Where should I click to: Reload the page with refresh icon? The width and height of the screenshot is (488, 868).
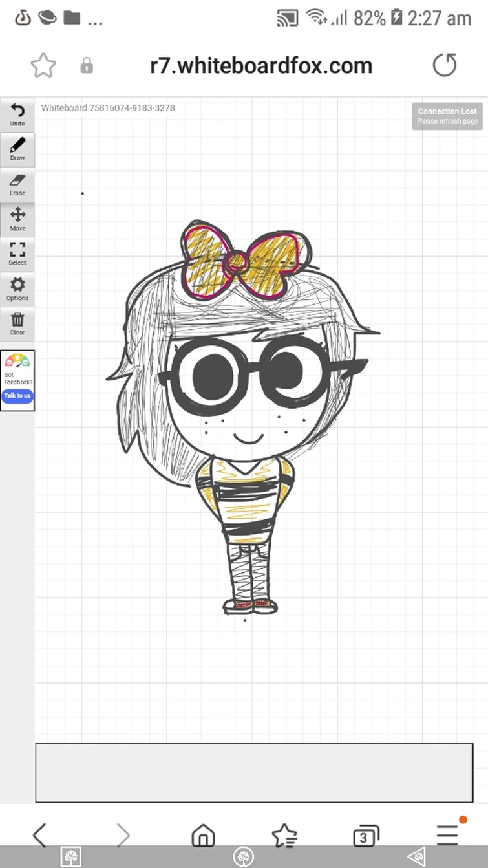coord(445,65)
